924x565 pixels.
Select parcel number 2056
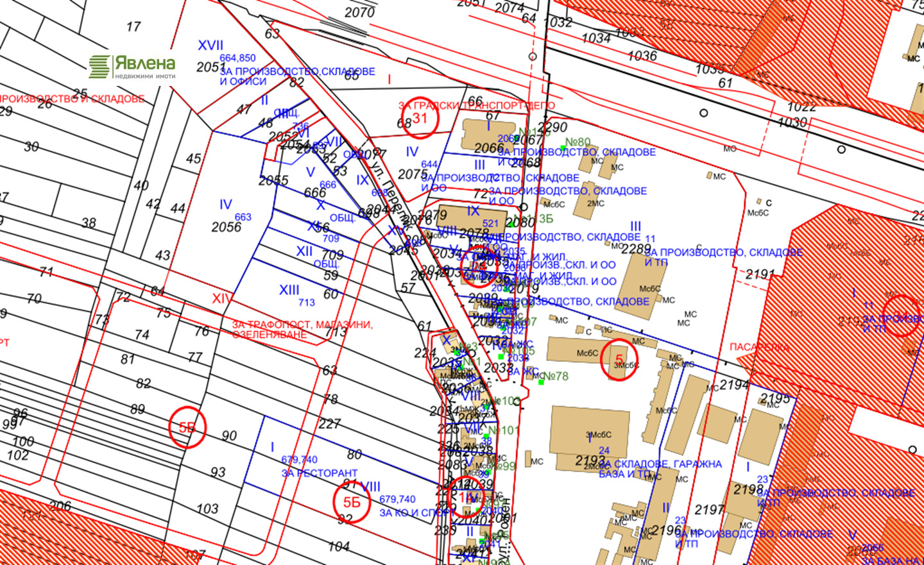(227, 227)
